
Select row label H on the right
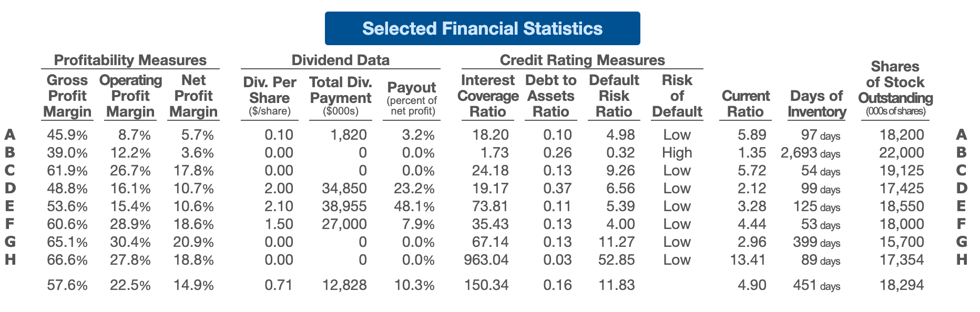962,259
